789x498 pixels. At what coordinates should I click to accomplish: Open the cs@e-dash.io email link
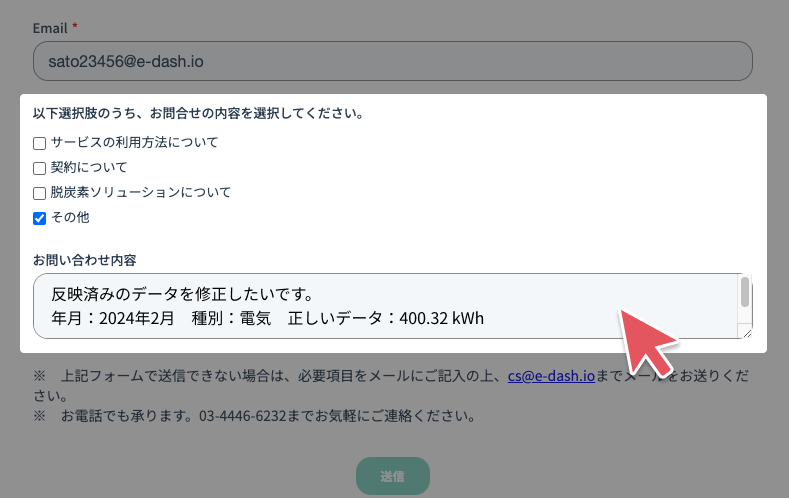pos(551,377)
